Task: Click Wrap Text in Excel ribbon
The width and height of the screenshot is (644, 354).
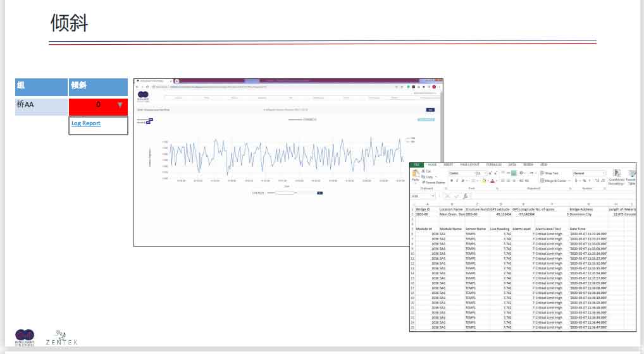Action: click(x=550, y=173)
